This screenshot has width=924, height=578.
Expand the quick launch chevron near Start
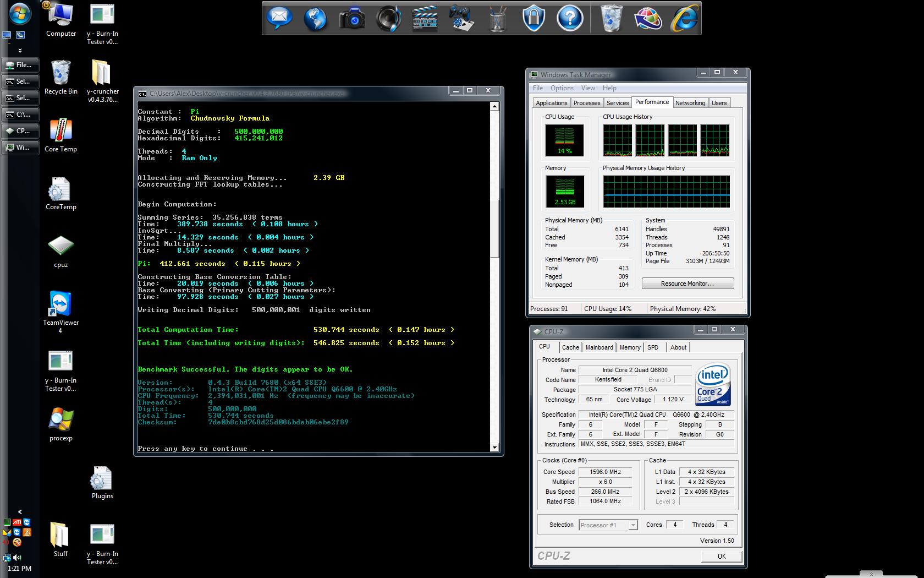20,50
